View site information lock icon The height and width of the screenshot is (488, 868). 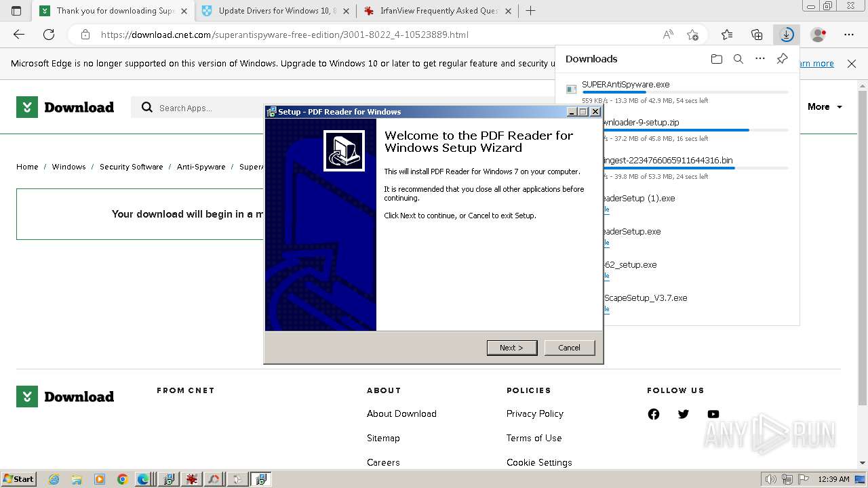(x=85, y=35)
